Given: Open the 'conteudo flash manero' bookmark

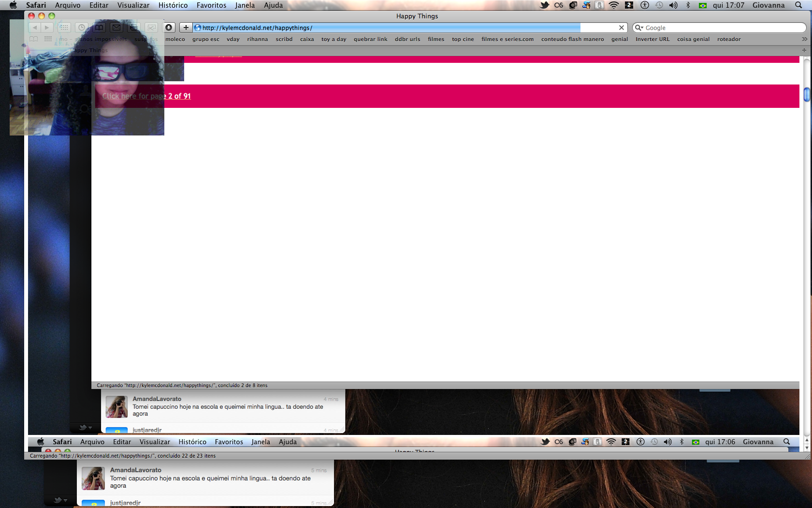Looking at the screenshot, I should point(572,39).
